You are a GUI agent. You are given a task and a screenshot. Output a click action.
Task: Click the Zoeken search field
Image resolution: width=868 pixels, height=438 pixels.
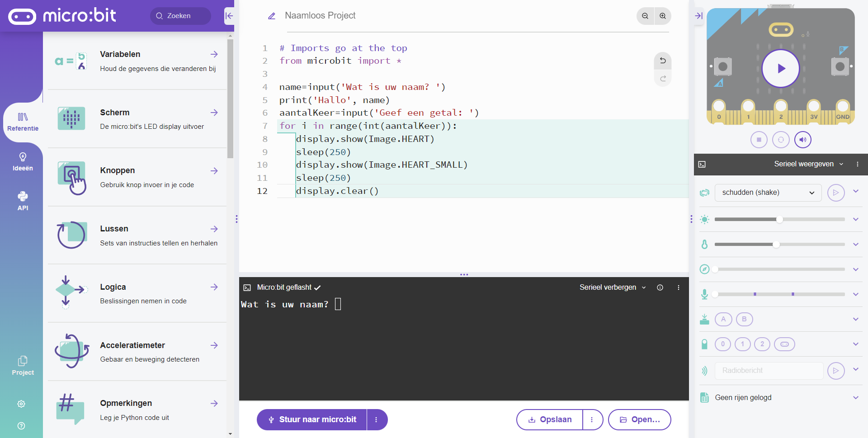click(x=181, y=16)
